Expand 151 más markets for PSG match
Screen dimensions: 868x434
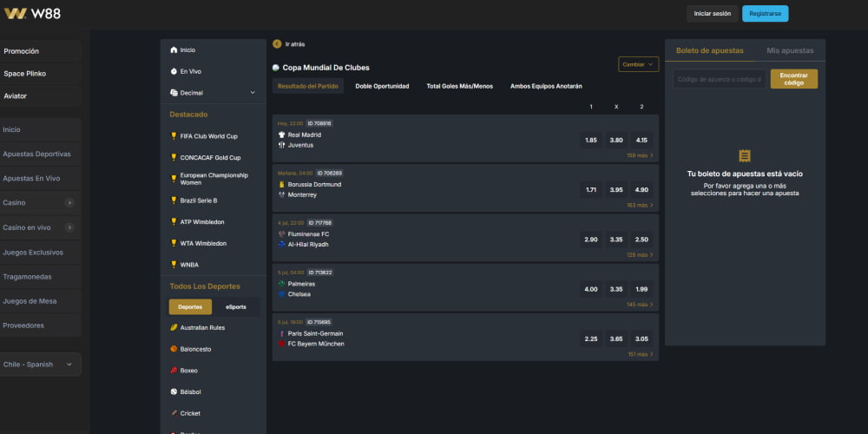(640, 354)
